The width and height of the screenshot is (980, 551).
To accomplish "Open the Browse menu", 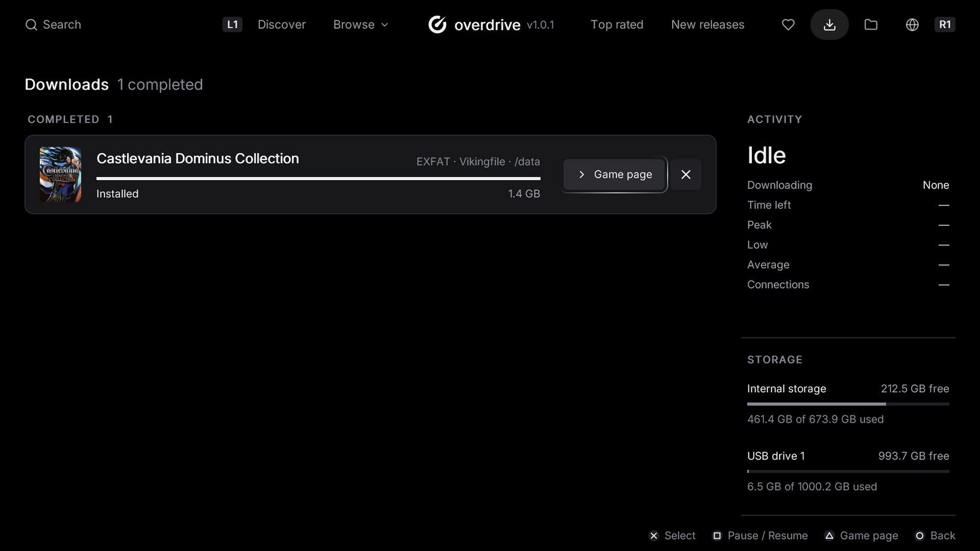I will (x=361, y=24).
